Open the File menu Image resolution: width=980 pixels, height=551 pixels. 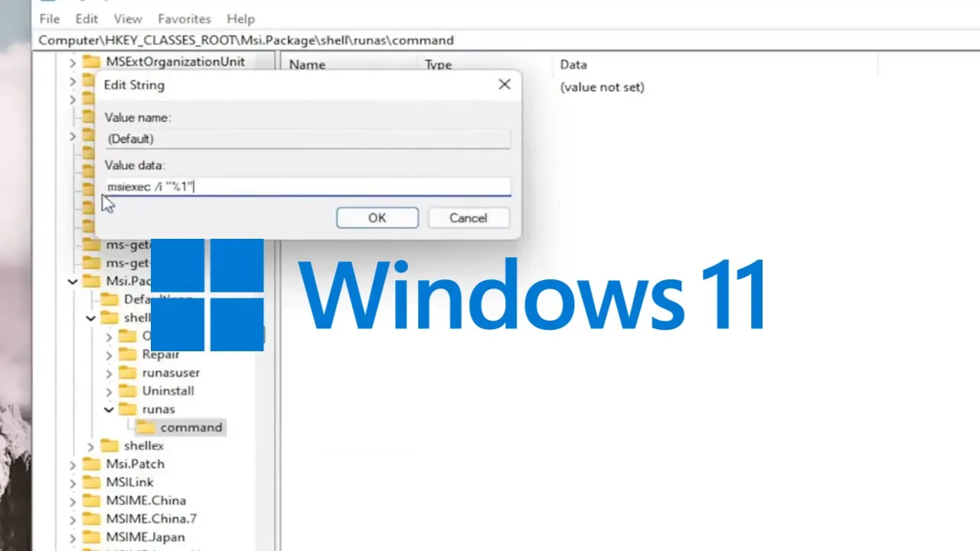coord(49,18)
